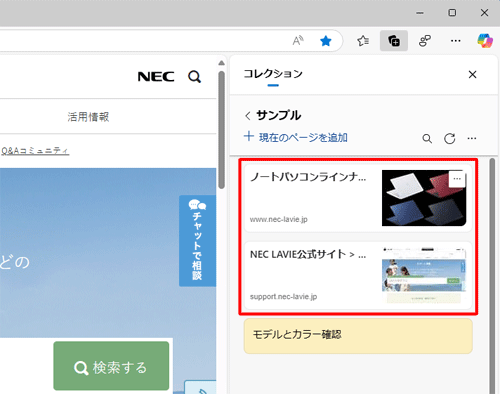Click page scrollbar up arrow
Image resolution: width=500 pixels, height=394 pixels.
(x=221, y=63)
